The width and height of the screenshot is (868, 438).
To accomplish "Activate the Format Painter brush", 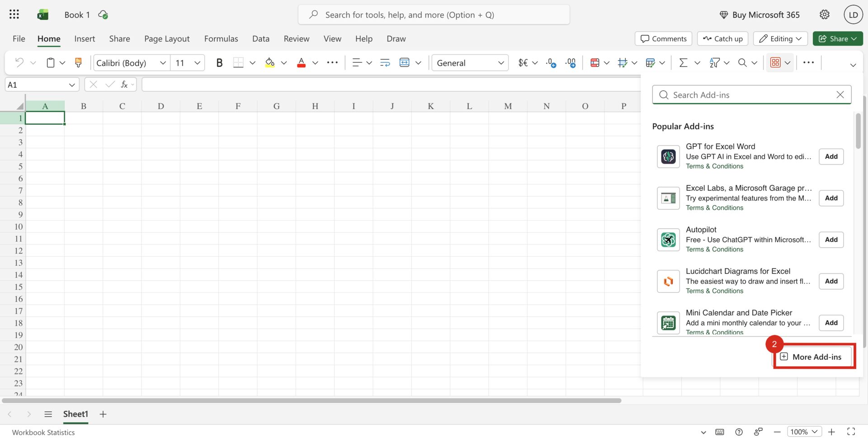I will tap(78, 63).
